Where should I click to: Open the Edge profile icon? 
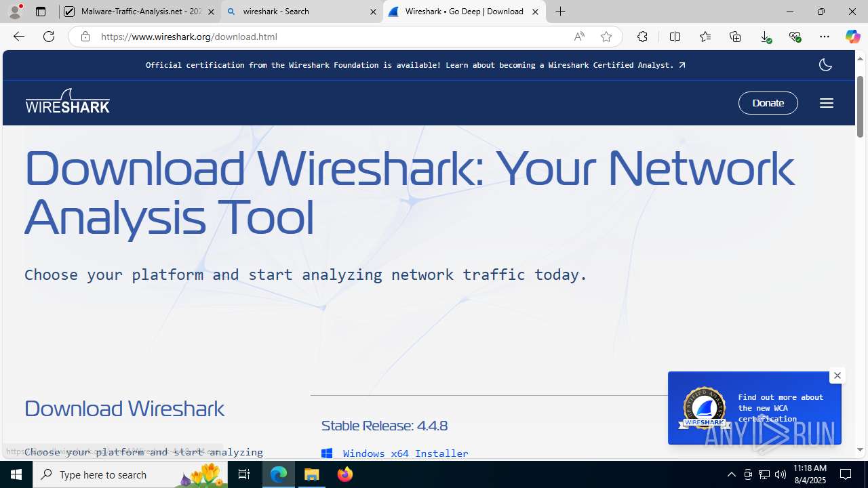15,12
